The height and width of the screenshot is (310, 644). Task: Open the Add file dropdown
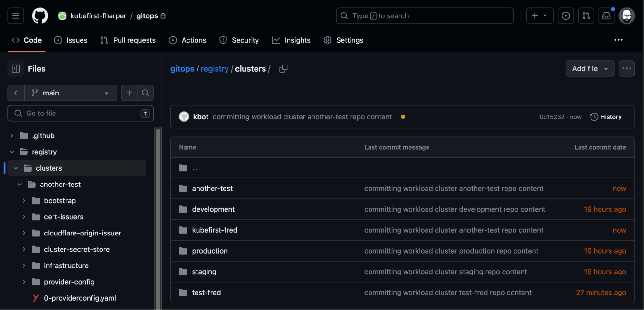pos(590,68)
